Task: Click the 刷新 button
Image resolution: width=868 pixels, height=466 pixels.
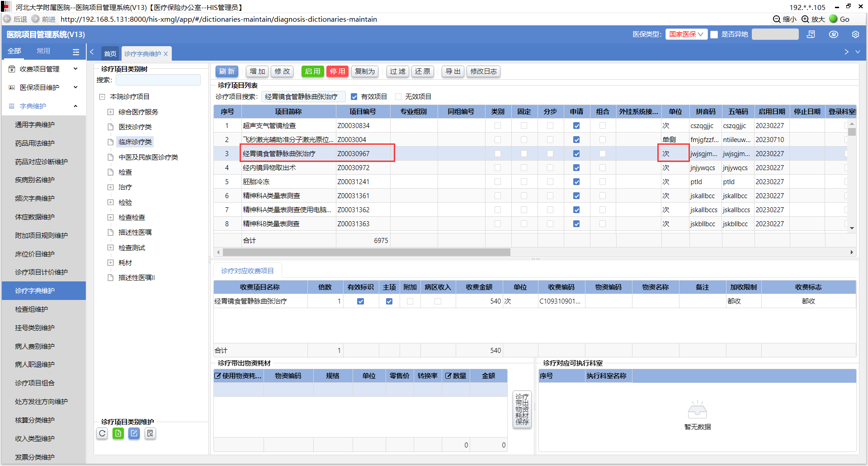Action: 227,71
